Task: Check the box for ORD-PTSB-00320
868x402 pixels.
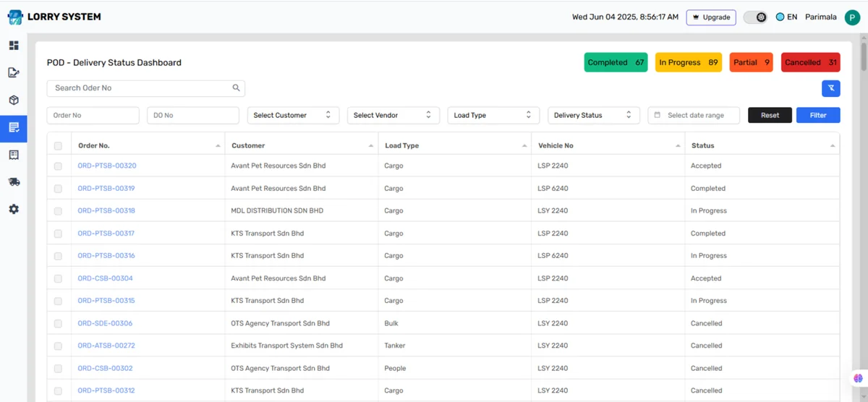Action: tap(58, 166)
